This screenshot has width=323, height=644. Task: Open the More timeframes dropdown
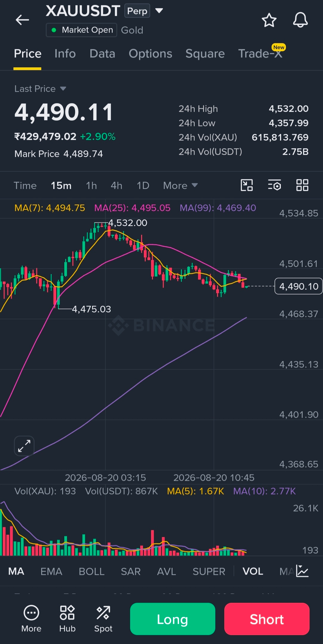pos(180,185)
